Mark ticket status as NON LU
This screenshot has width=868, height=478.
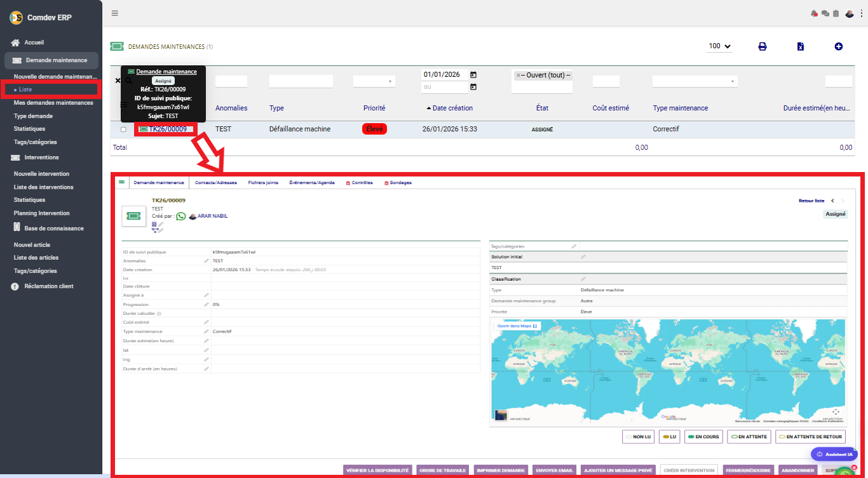[639, 437]
